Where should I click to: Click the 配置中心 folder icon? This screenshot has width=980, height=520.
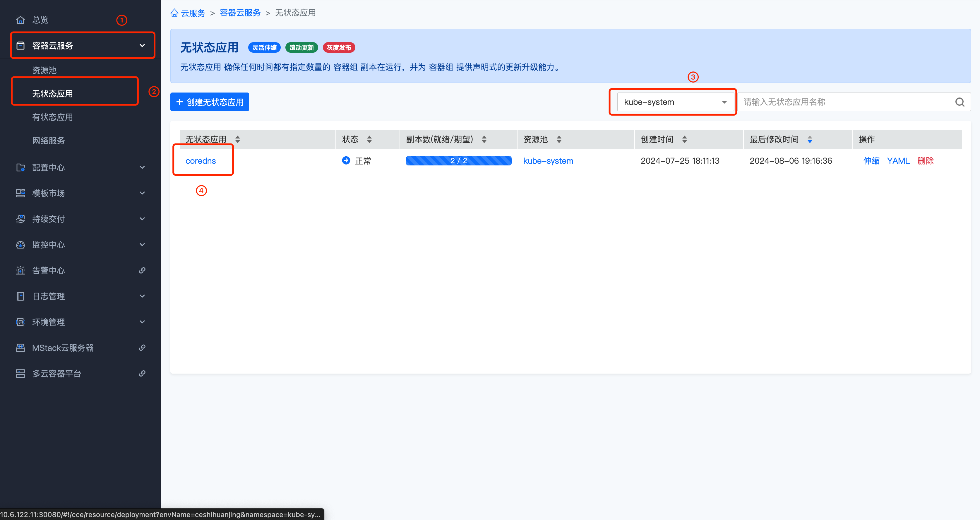pyautogui.click(x=20, y=167)
